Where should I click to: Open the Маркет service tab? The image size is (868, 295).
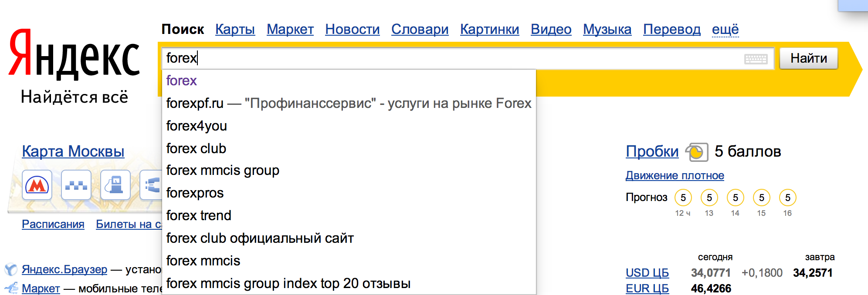coord(290,29)
